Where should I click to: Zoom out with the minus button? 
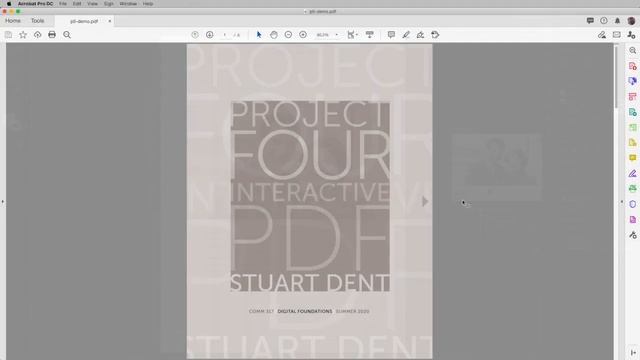288,35
